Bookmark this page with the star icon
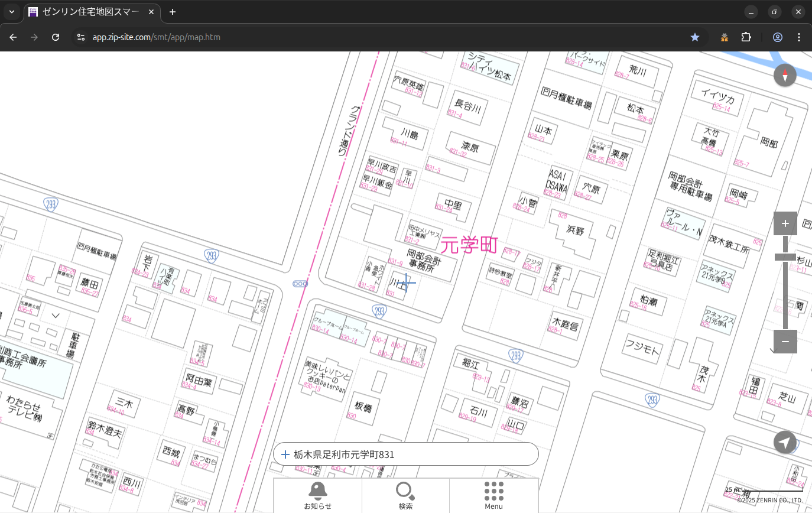Screen dimensions: 812x513 [695, 37]
